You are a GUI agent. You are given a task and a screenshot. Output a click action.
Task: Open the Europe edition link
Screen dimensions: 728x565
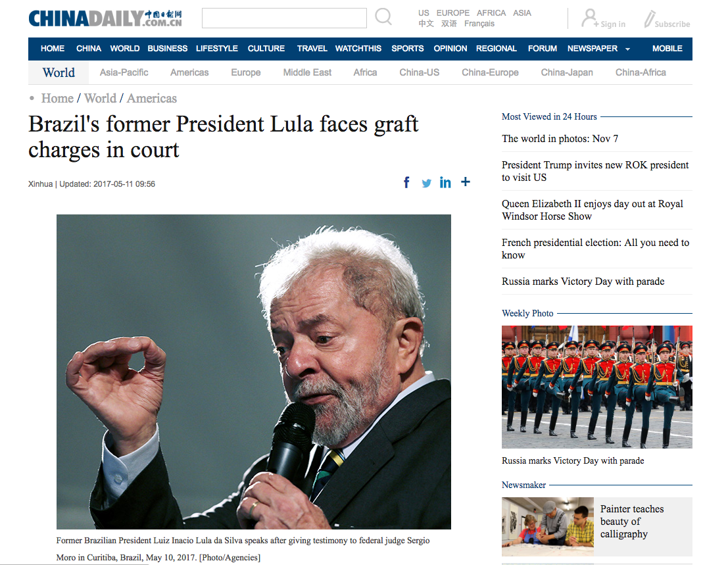pos(452,13)
